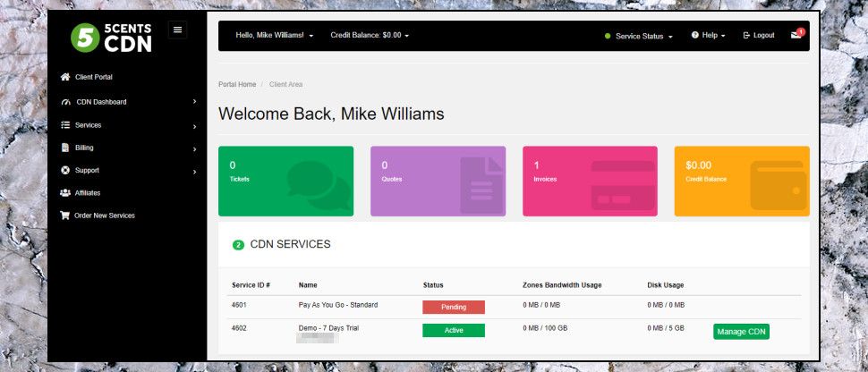The width and height of the screenshot is (868, 372).
Task: Log out using the Logout link
Action: (759, 35)
